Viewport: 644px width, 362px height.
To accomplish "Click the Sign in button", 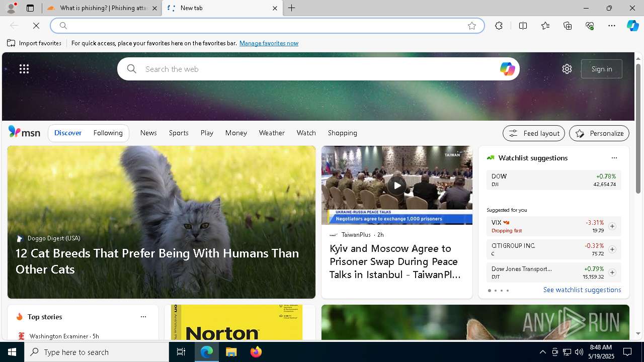I will coord(602,69).
